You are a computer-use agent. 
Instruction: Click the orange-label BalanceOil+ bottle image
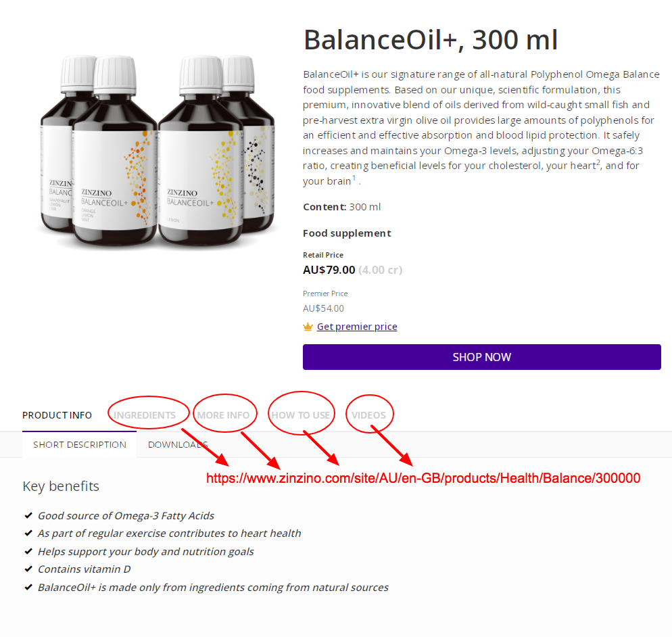pyautogui.click(x=114, y=152)
